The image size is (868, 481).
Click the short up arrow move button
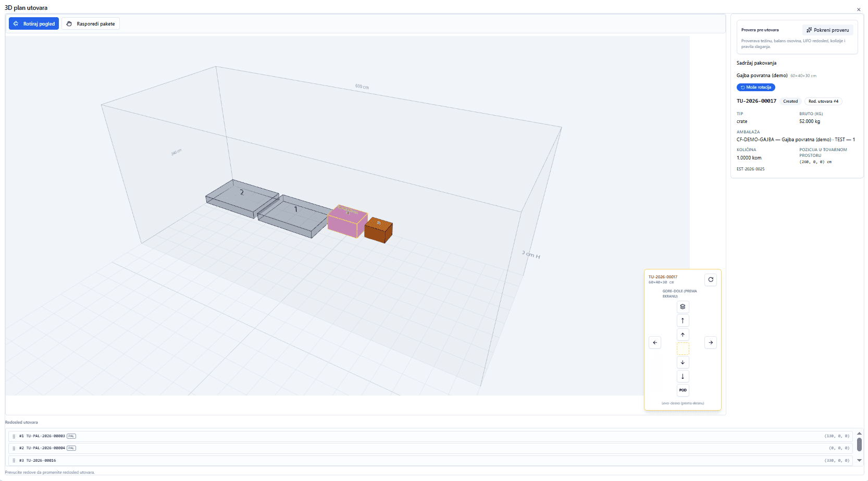683,335
